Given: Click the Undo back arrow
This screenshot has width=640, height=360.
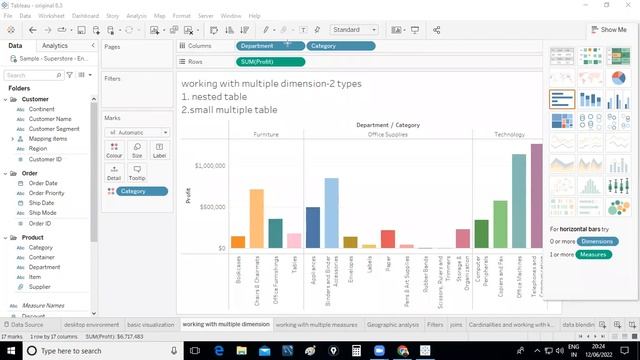Looking at the screenshot, I should pyautogui.click(x=33, y=30).
